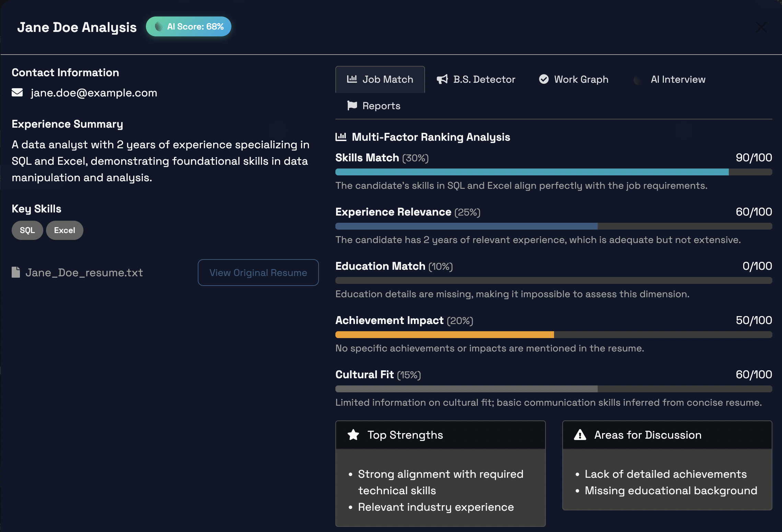782x532 pixels.
Task: Click the Cultural Fit progress bar
Action: pos(554,389)
